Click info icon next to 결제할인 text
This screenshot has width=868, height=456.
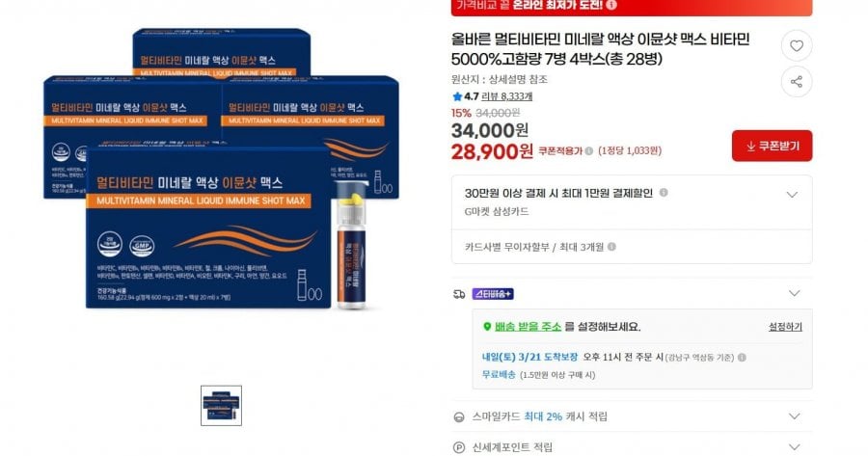tap(664, 193)
